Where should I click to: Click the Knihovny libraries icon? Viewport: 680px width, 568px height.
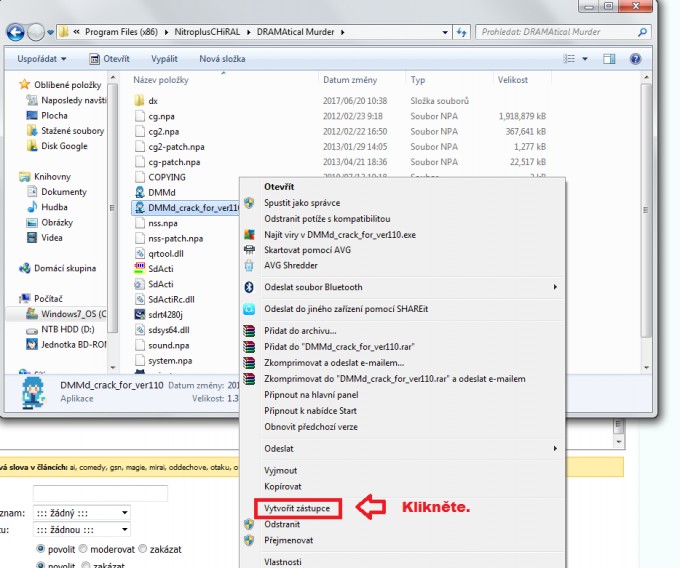coord(25,176)
